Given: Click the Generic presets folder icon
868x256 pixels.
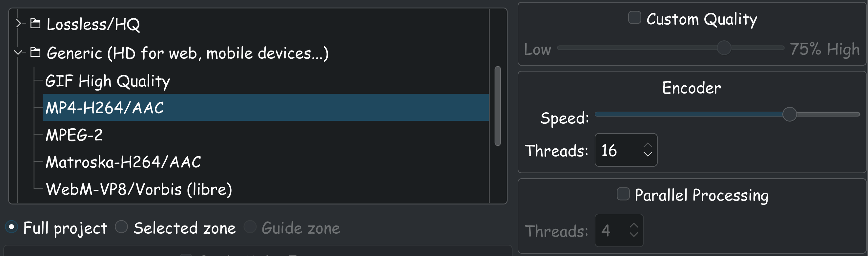Looking at the screenshot, I should point(35,52).
